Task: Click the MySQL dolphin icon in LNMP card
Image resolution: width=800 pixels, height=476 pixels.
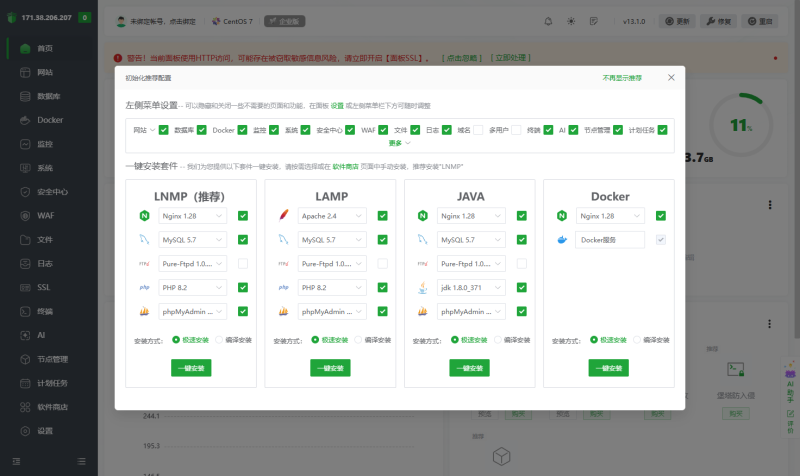Action: click(144, 239)
